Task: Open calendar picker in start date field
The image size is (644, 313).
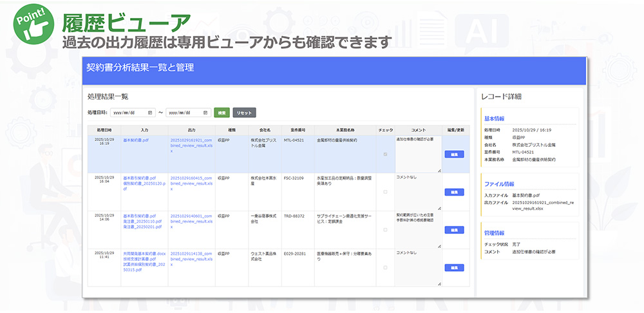Action: (150, 112)
